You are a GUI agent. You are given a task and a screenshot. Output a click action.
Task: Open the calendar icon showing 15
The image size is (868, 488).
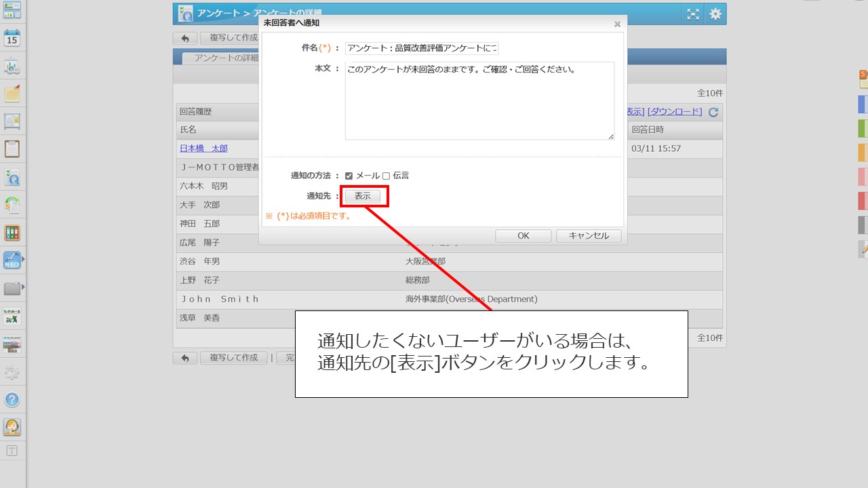[x=12, y=38]
